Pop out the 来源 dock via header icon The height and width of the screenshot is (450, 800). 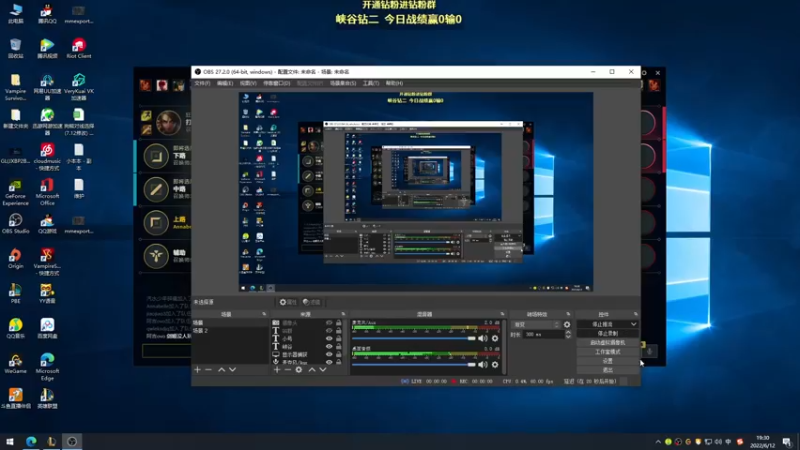343,314
